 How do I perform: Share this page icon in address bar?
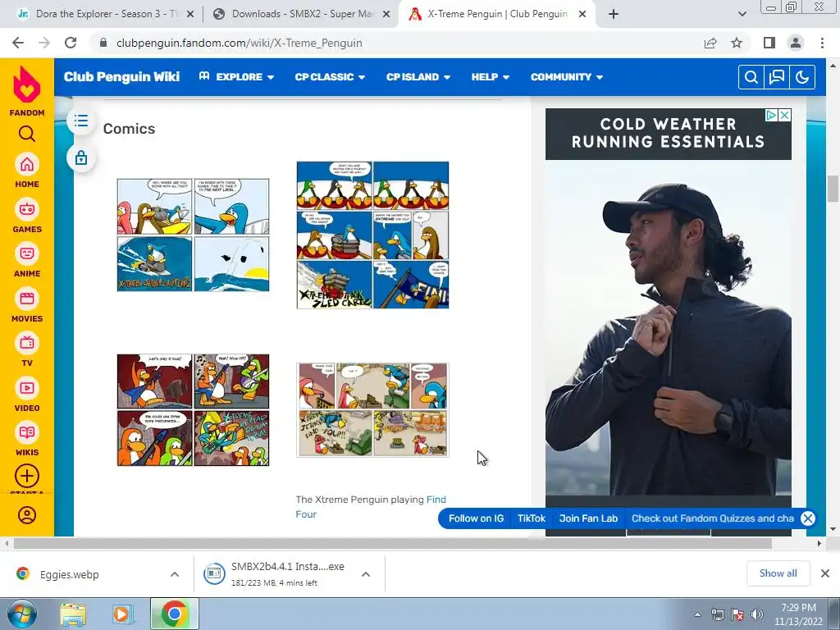click(710, 43)
